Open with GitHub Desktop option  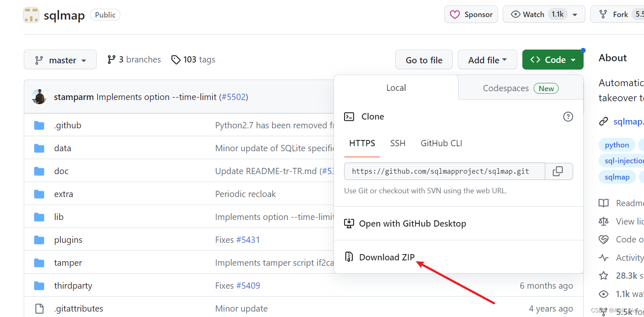[x=412, y=224]
